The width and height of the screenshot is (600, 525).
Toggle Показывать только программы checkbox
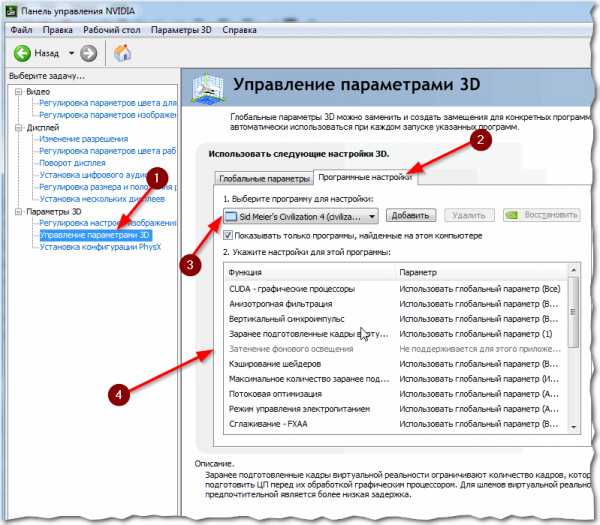coord(228,235)
